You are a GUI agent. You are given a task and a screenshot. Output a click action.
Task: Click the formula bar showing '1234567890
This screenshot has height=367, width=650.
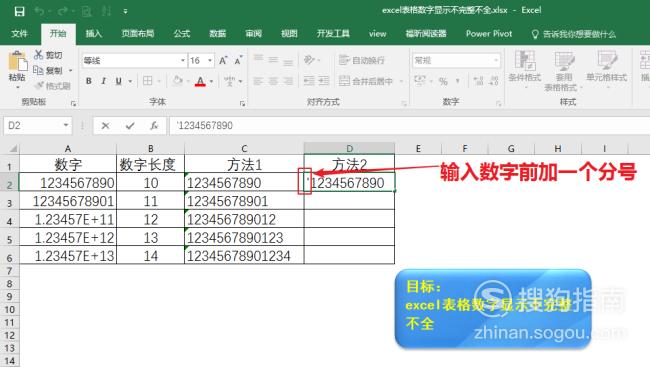point(409,126)
